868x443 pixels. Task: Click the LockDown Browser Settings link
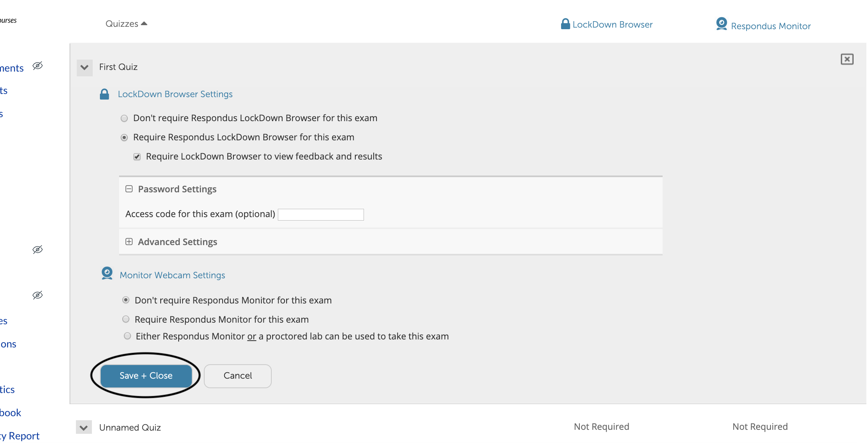point(175,94)
